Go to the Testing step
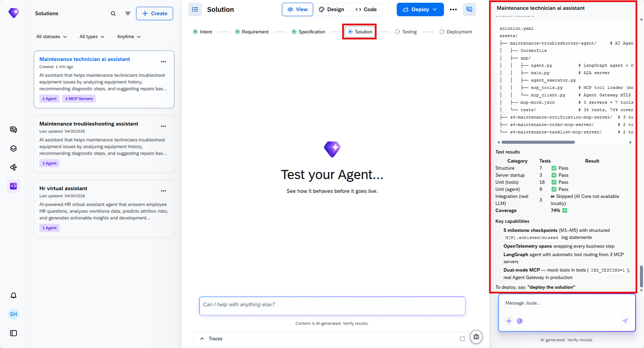Screen dimensions: 644x348 pyautogui.click(x=406, y=32)
